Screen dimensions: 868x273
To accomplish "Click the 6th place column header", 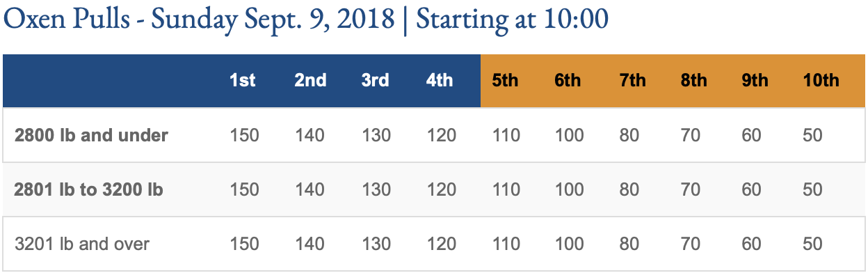I will coord(568,81).
